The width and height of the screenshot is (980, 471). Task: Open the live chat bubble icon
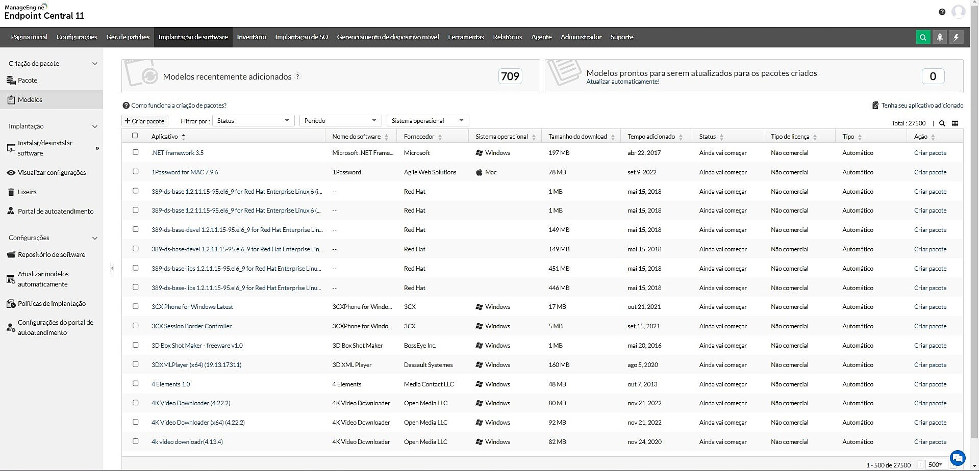coord(958,458)
